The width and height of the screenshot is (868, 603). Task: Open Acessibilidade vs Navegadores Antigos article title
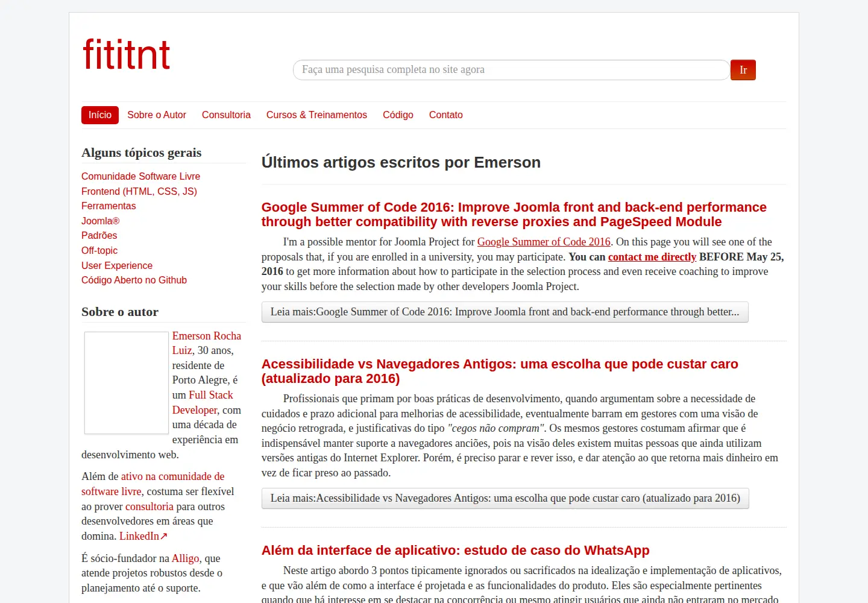pyautogui.click(x=500, y=371)
